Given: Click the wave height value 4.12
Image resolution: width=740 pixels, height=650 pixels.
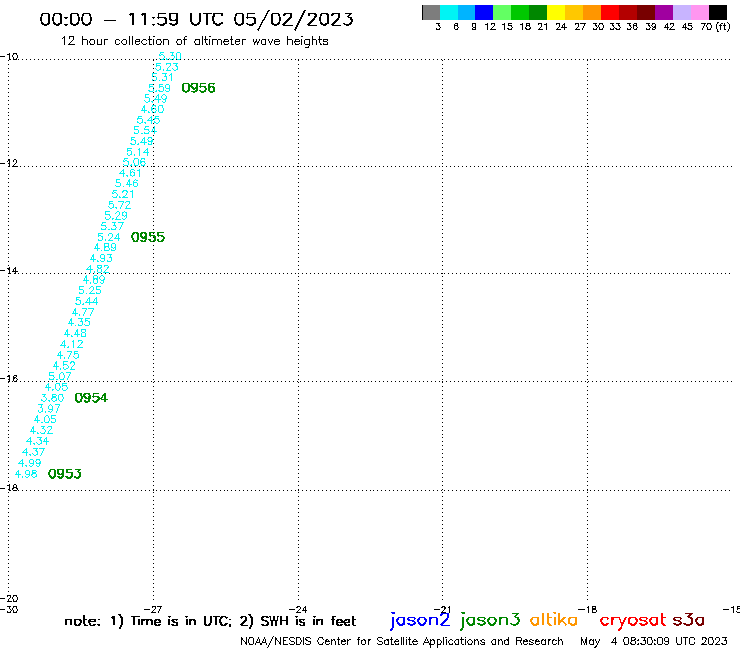Looking at the screenshot, I should coord(71,344).
